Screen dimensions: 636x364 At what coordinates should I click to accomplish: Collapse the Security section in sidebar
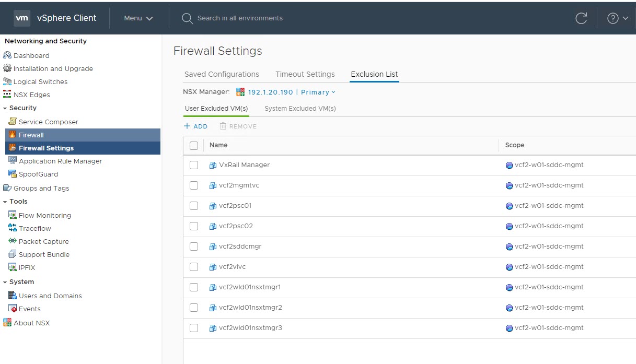pos(5,108)
